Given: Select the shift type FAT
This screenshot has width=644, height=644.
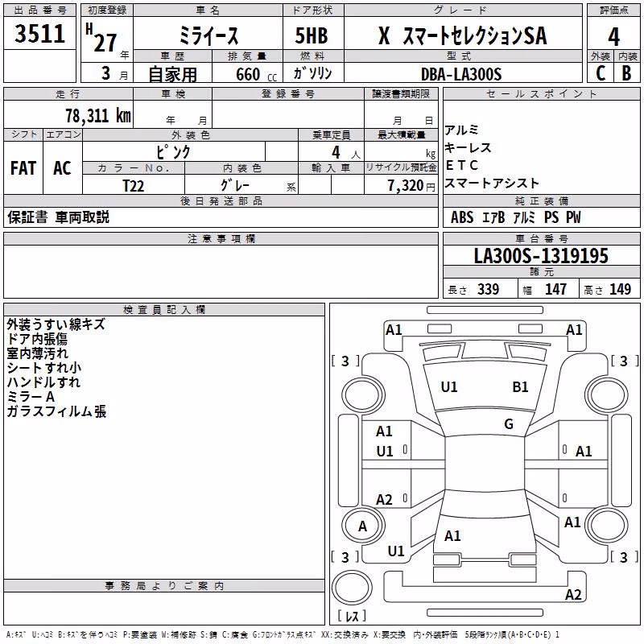Looking at the screenshot, I should click(x=23, y=168).
